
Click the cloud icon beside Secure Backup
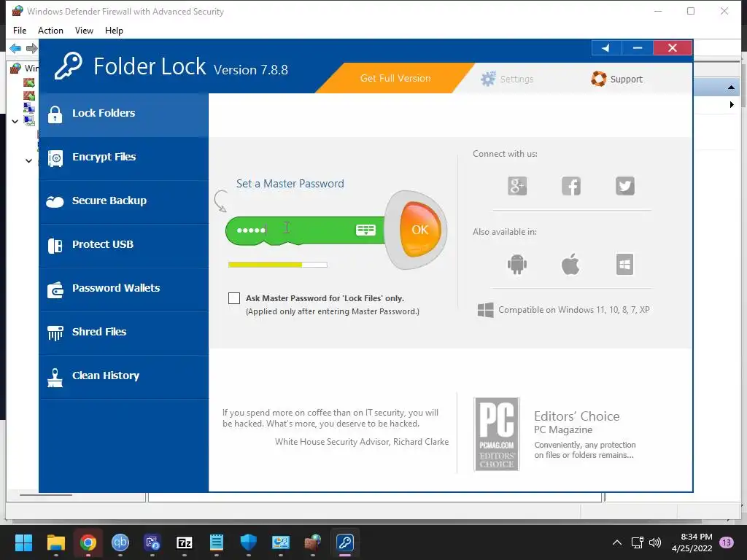(55, 202)
